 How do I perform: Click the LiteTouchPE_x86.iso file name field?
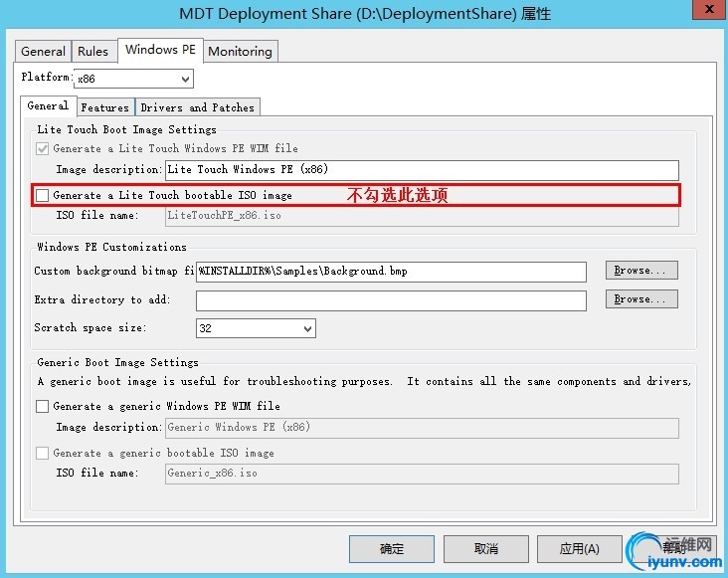[x=422, y=216]
